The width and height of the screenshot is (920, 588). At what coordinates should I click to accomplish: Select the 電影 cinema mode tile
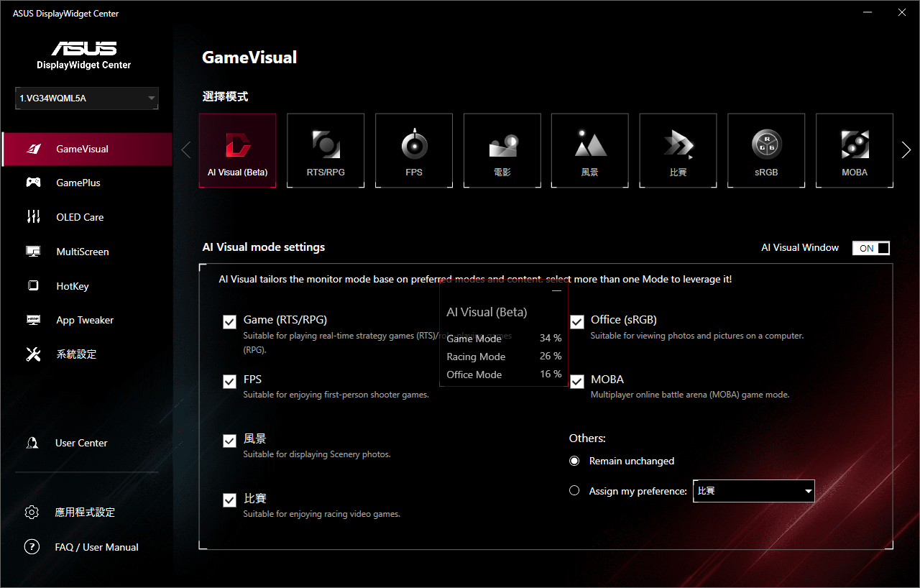coord(502,150)
